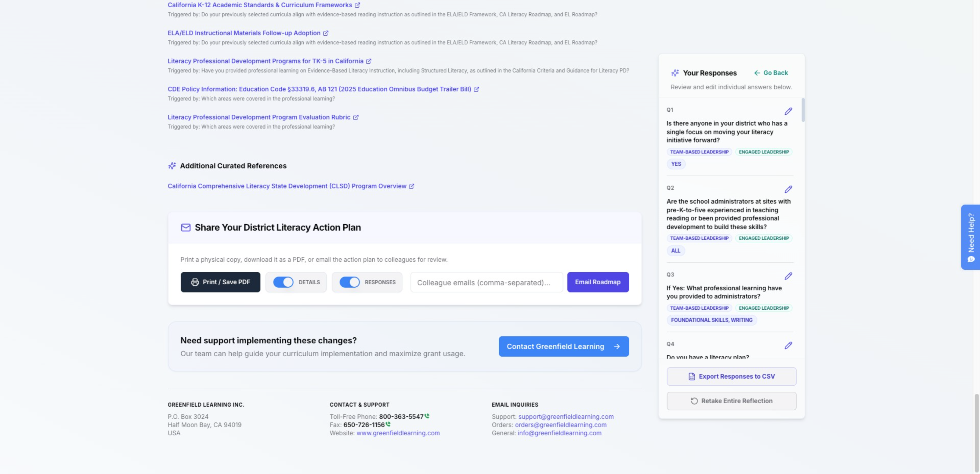Click the Your Responses panel scrollbar
This screenshot has width=980, height=474.
(x=803, y=110)
